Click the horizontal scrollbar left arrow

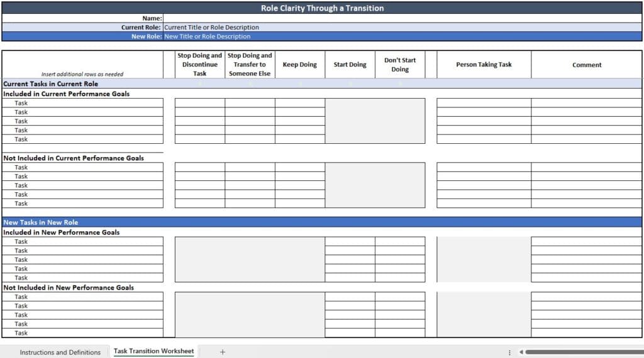click(520, 352)
